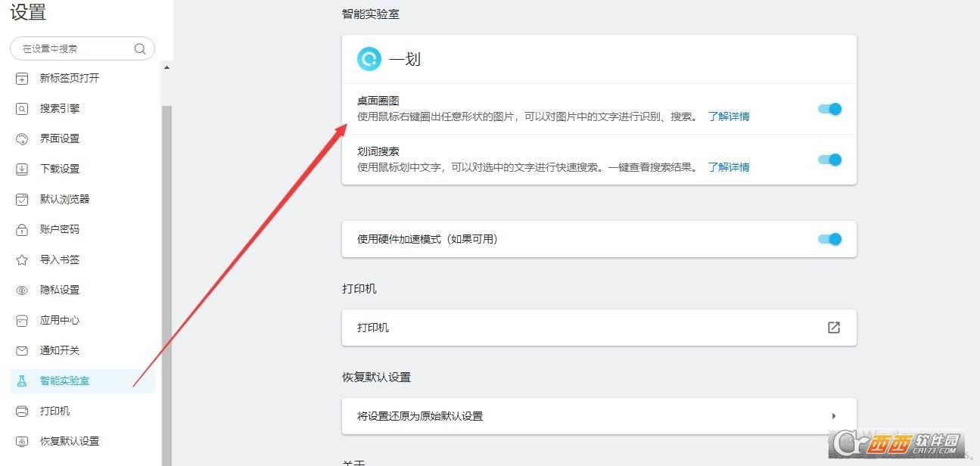The width and height of the screenshot is (980, 466).
Task: Open printer settings via external link icon
Action: [x=833, y=328]
